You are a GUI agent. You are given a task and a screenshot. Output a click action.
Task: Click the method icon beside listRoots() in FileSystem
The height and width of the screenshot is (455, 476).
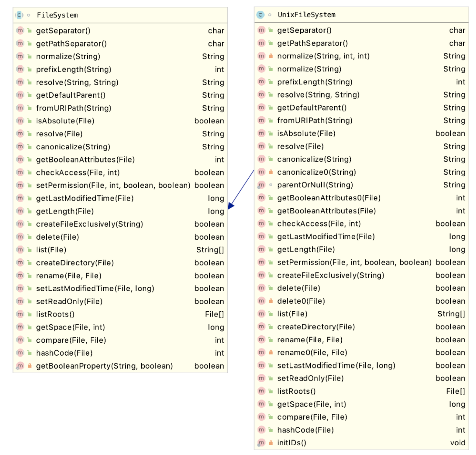[20, 314]
